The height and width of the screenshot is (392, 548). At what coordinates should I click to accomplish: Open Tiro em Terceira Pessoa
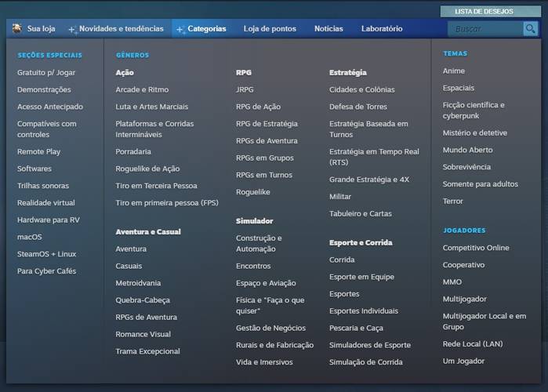(156, 186)
